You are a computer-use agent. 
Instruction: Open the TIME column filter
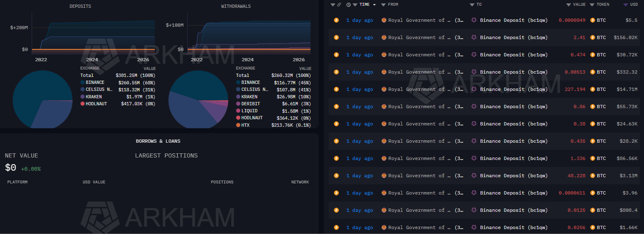click(355, 5)
